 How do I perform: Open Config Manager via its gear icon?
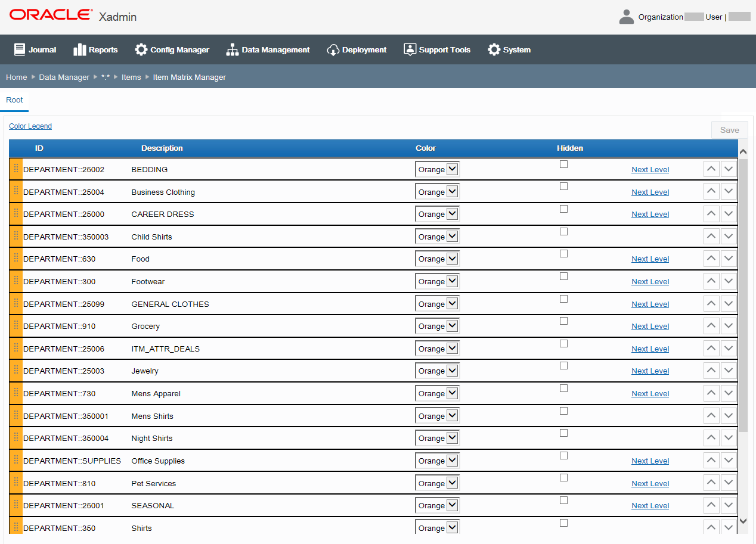[141, 49]
